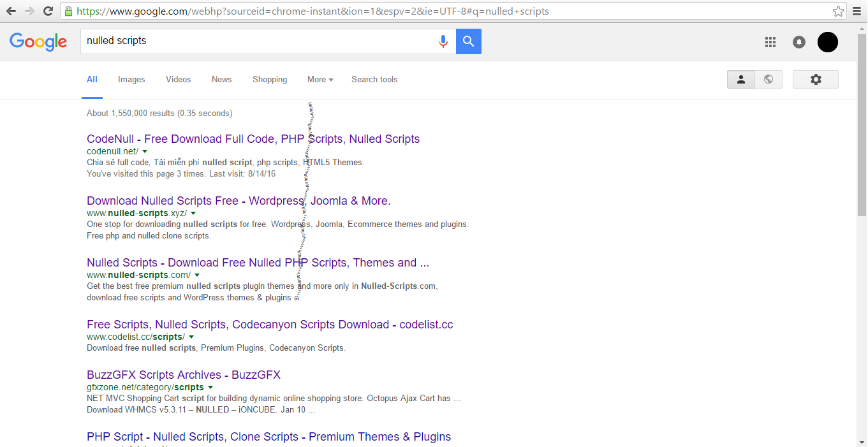This screenshot has height=447, width=868.
Task: Click the www.nulled-scripts.com/ URL text
Action: click(x=138, y=275)
